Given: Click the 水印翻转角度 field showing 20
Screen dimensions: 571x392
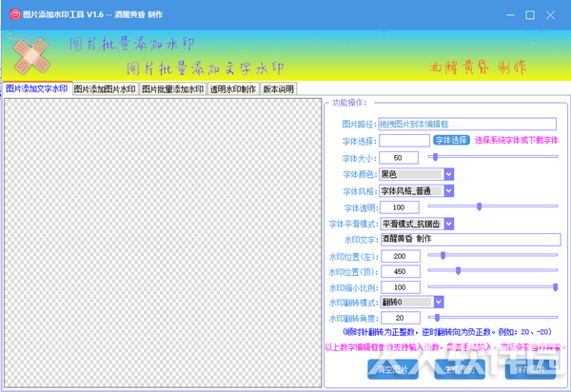Looking at the screenshot, I should coord(401,318).
